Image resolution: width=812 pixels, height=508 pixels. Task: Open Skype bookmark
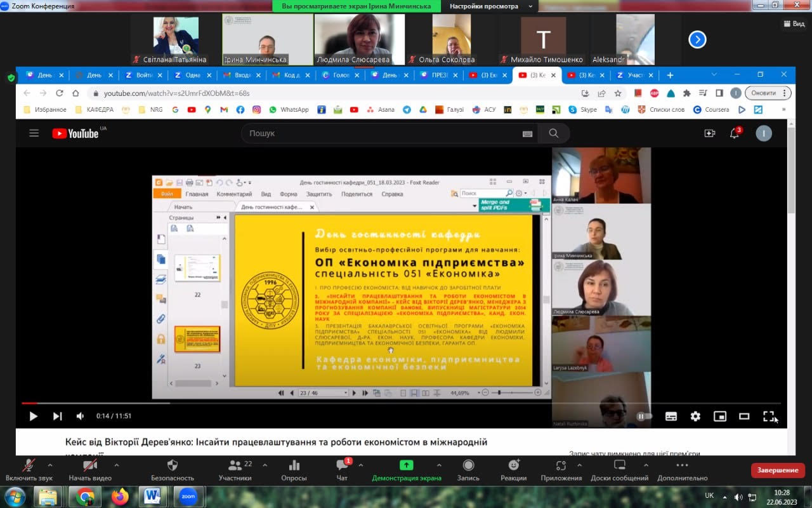pyautogui.click(x=582, y=109)
